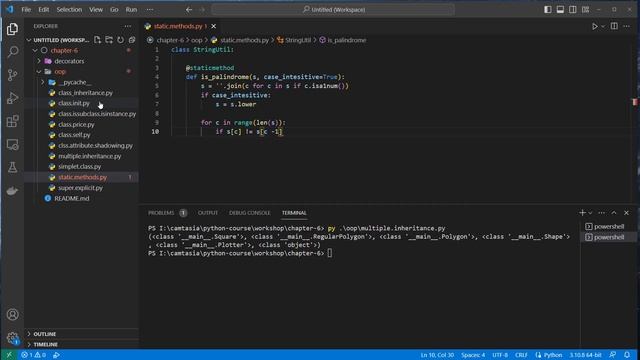Open class_inheritance.py file
This screenshot has height=360, width=640.
click(85, 93)
